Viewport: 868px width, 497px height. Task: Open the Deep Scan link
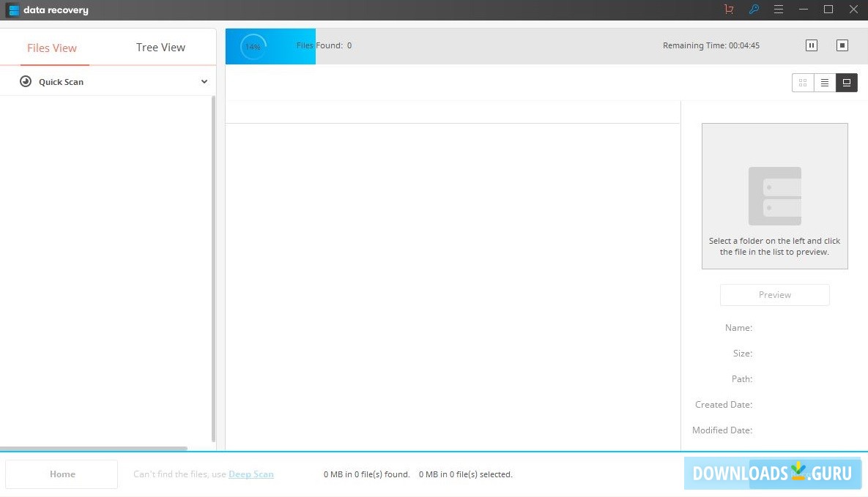pyautogui.click(x=251, y=474)
